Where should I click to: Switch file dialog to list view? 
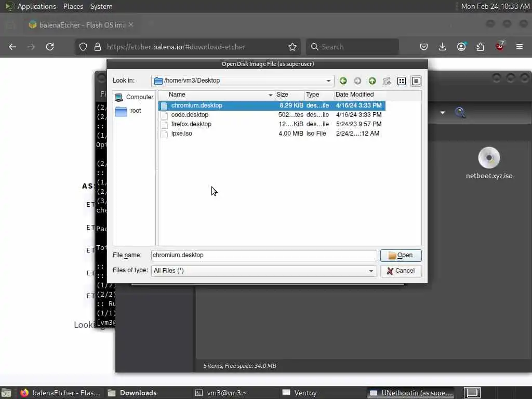[402, 81]
